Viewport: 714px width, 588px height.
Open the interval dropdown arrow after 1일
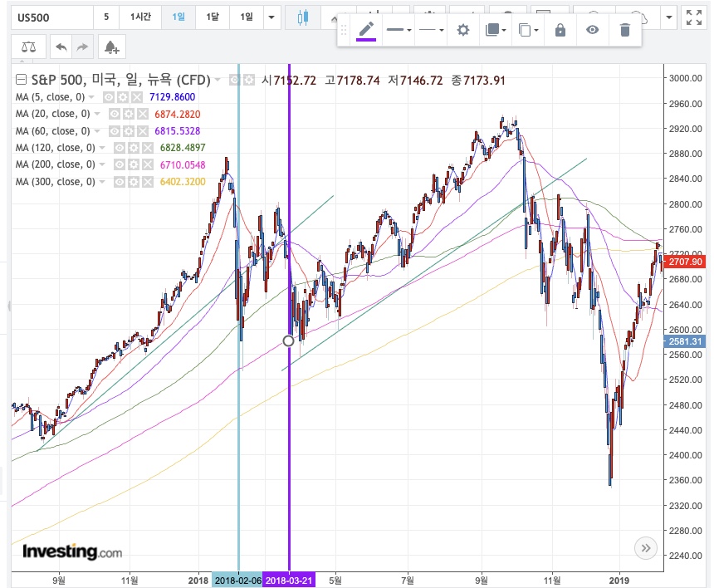point(271,17)
